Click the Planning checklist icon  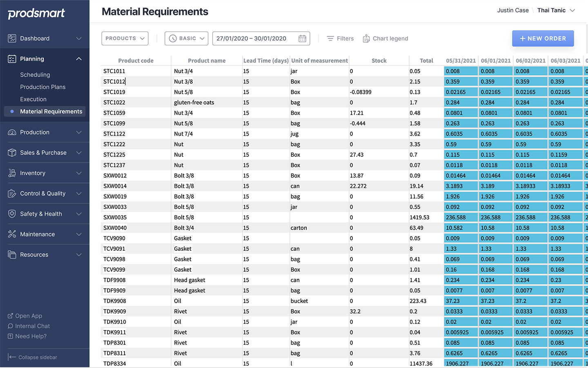tap(12, 59)
